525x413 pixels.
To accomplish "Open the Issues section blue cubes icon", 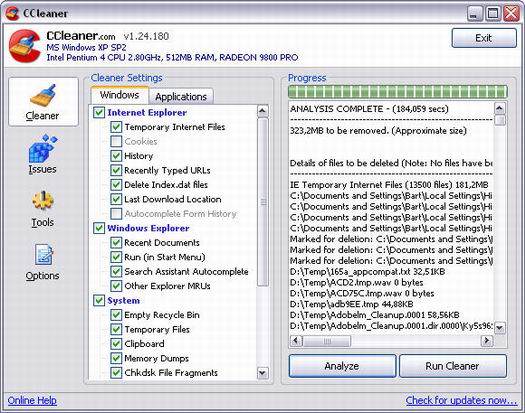I will pyautogui.click(x=43, y=148).
